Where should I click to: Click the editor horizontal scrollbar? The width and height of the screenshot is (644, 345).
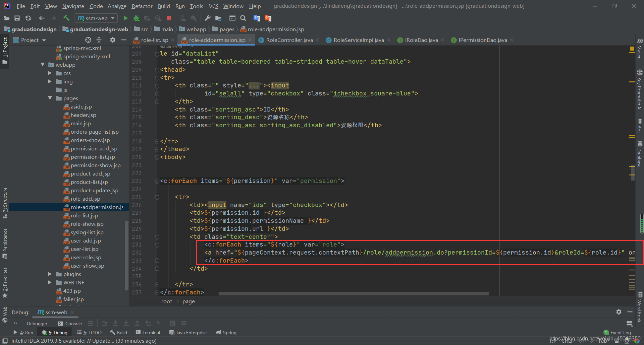pyautogui.click(x=353, y=294)
